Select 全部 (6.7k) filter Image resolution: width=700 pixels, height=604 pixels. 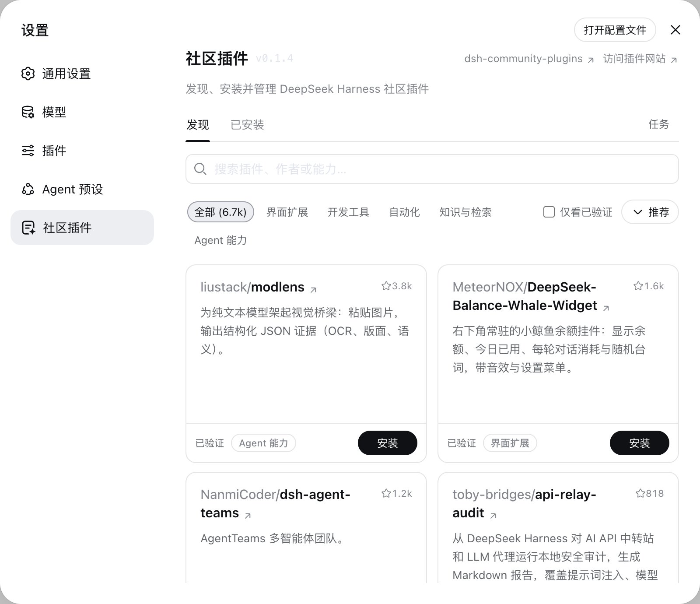(220, 212)
